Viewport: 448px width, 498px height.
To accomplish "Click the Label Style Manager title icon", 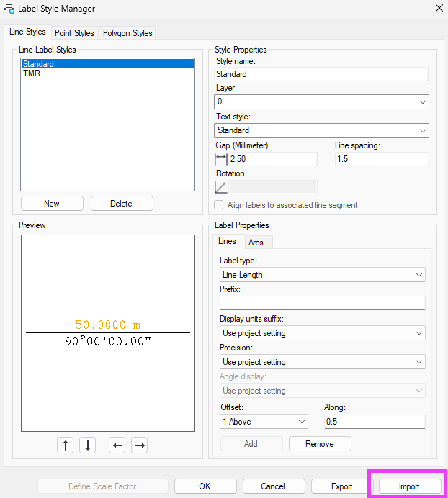I will [x=9, y=9].
